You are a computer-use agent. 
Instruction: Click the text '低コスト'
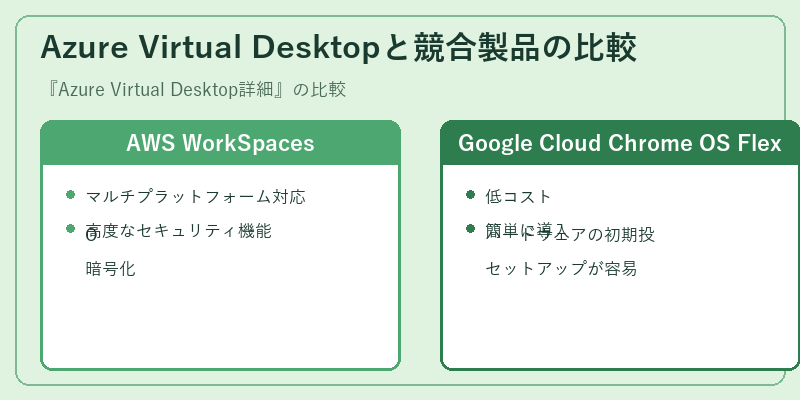coord(518,196)
